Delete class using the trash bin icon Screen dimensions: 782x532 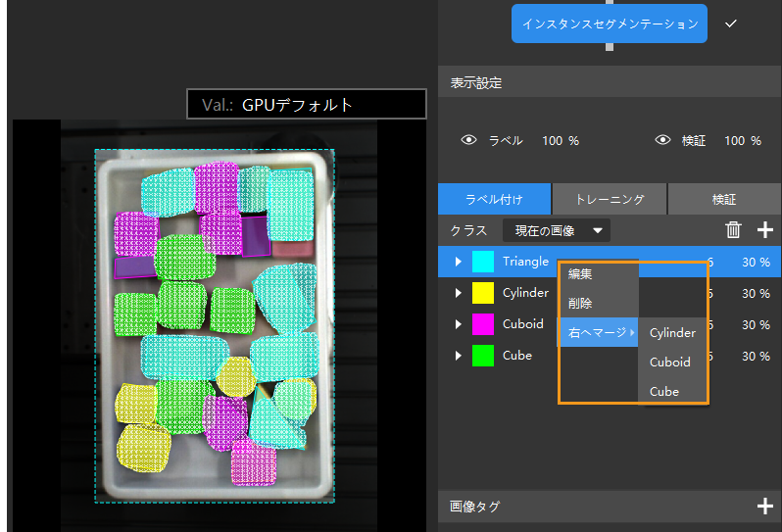733,230
